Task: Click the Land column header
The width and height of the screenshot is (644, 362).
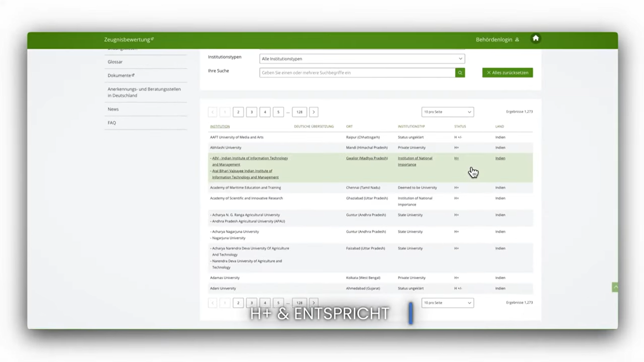Action: [499, 127]
